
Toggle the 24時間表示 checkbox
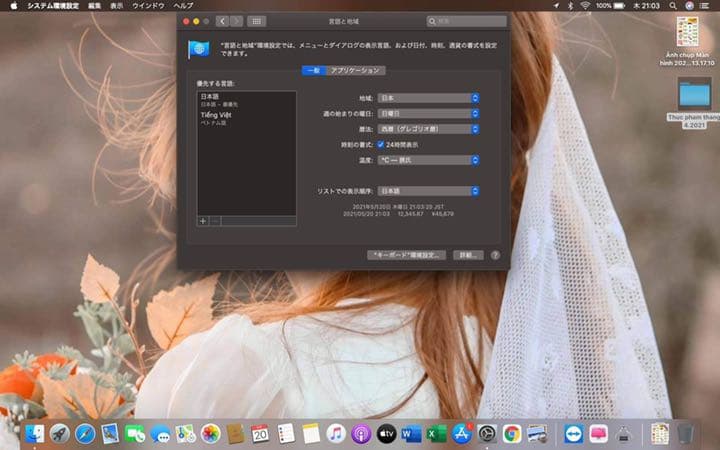click(x=381, y=144)
